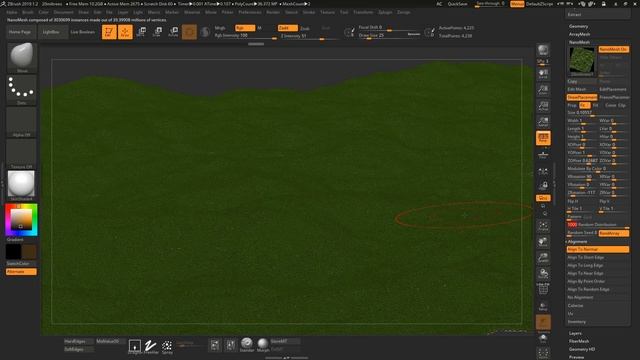Open the Texture Off slot
This screenshot has height=360, width=640.
tap(22, 153)
